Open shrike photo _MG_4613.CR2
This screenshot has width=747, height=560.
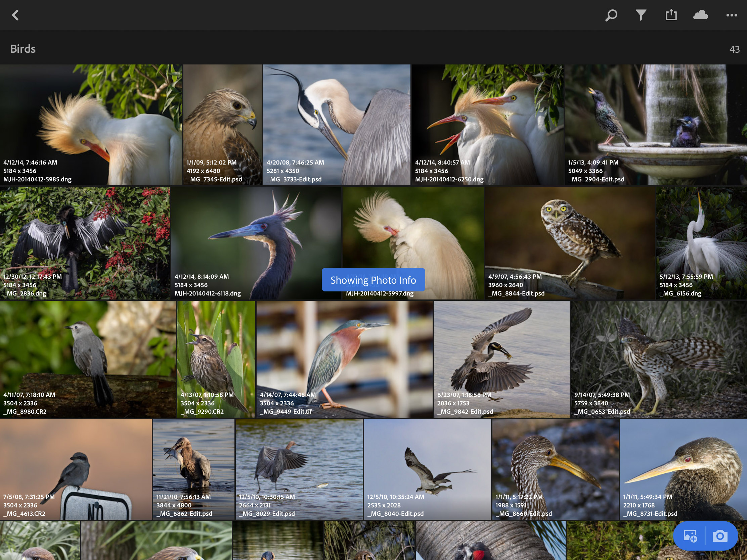[76, 469]
